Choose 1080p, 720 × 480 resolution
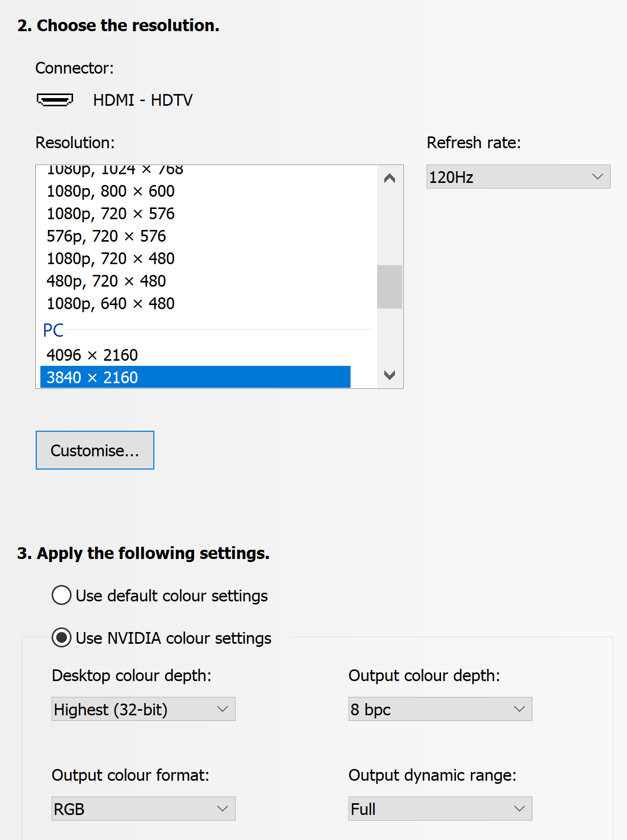Screen dimensions: 627x840 click(111, 259)
